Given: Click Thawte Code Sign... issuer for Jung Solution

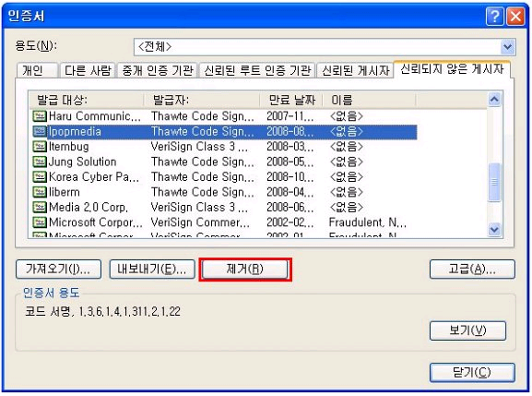Looking at the screenshot, I should pyautogui.click(x=203, y=162).
